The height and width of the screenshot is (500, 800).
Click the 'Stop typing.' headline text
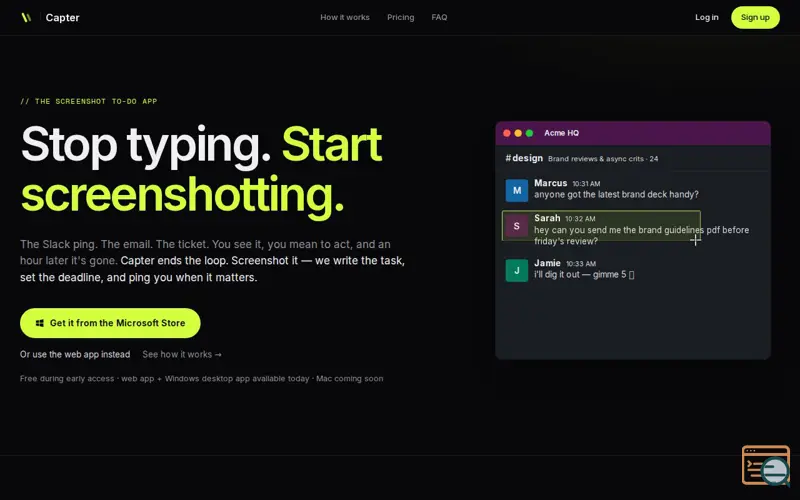(x=146, y=144)
